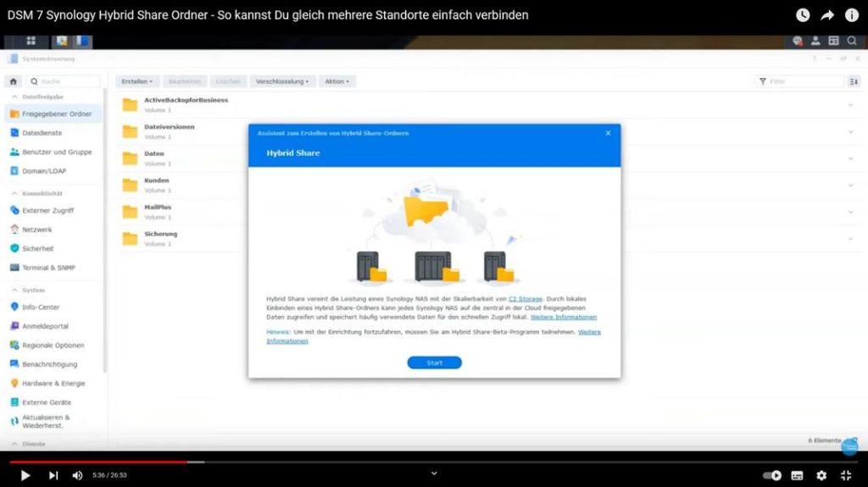Open first Weitere Informationen link
Image resolution: width=868 pixels, height=487 pixels.
[564, 317]
